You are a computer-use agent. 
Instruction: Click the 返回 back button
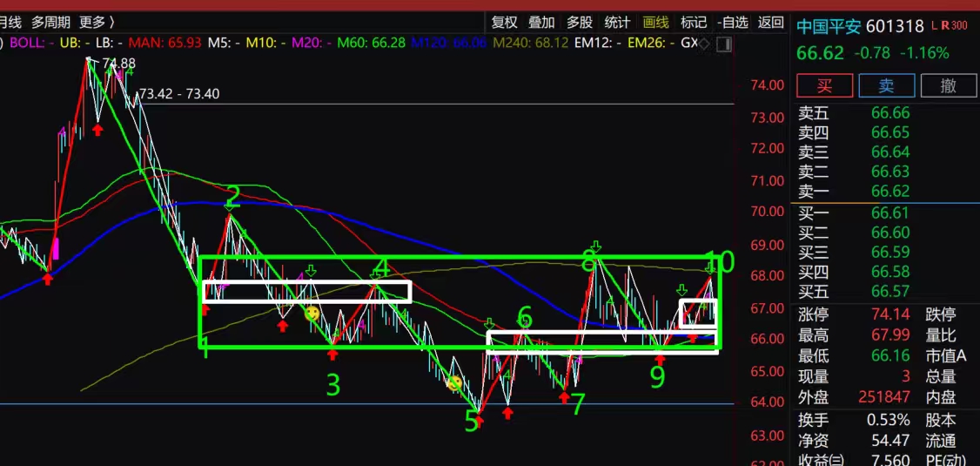pyautogui.click(x=770, y=23)
